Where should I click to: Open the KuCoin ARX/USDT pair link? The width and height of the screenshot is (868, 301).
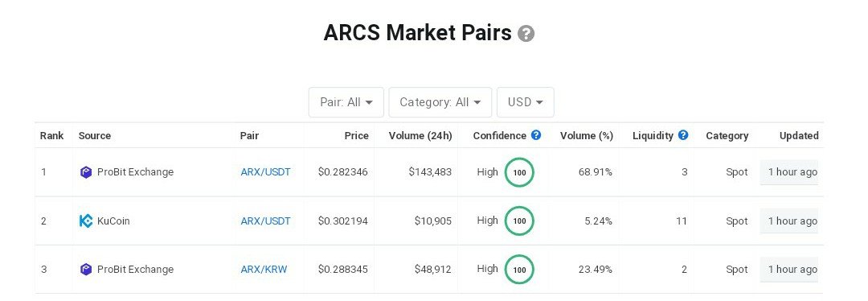point(266,221)
